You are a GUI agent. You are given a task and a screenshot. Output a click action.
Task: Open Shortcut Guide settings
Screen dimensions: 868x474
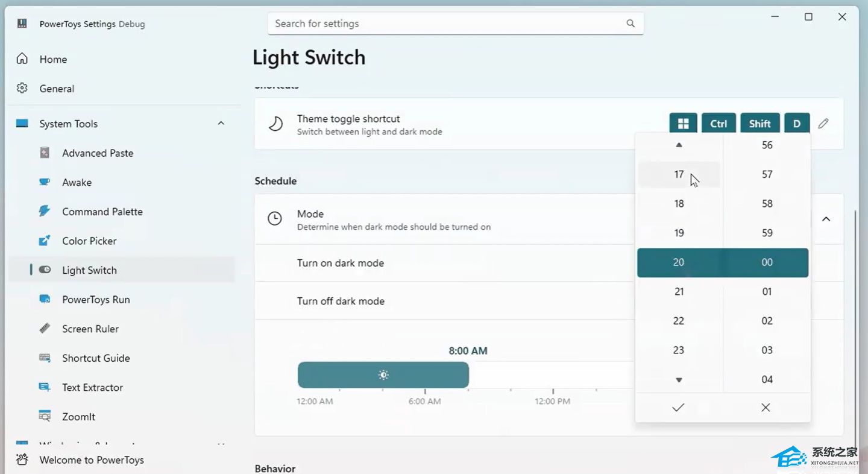[96, 358]
